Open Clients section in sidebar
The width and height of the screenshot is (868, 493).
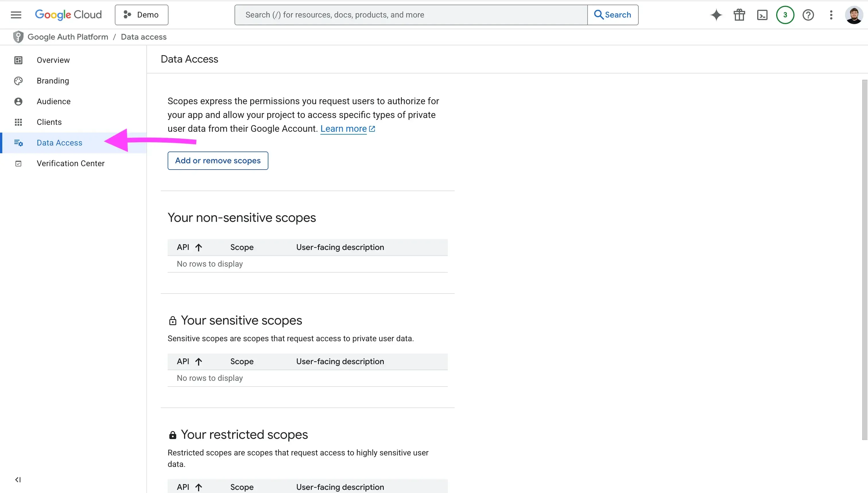49,122
